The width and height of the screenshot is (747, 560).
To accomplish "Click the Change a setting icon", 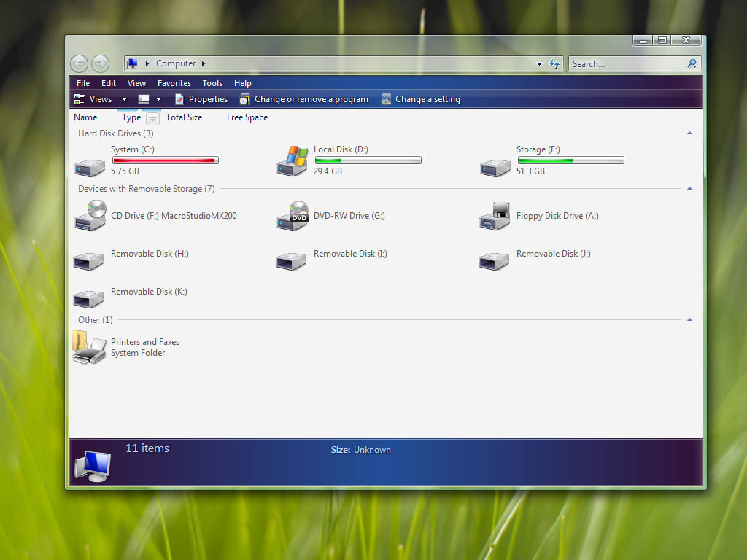I will click(x=387, y=99).
